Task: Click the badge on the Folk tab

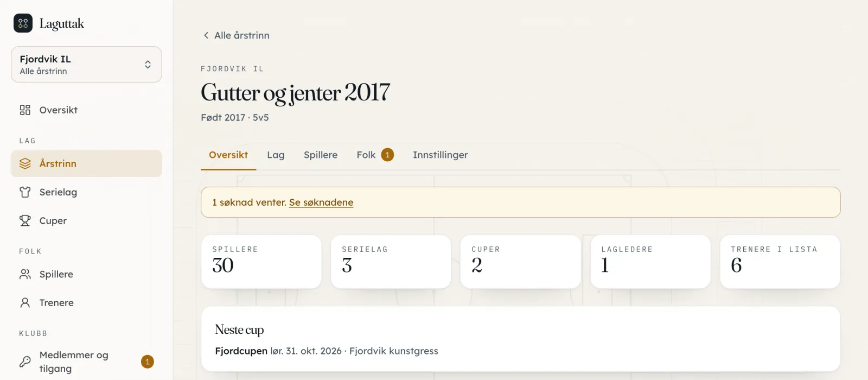Action: click(x=387, y=155)
